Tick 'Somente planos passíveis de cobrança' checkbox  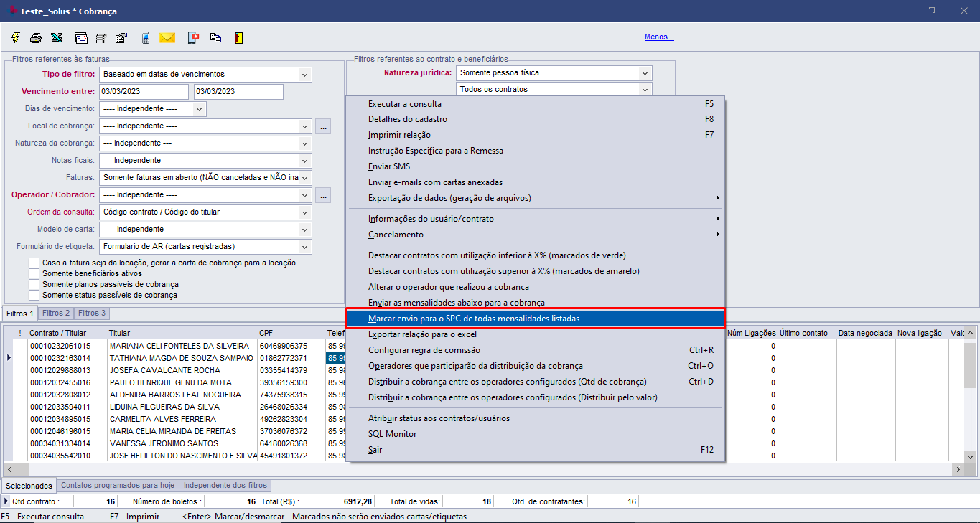click(x=34, y=284)
